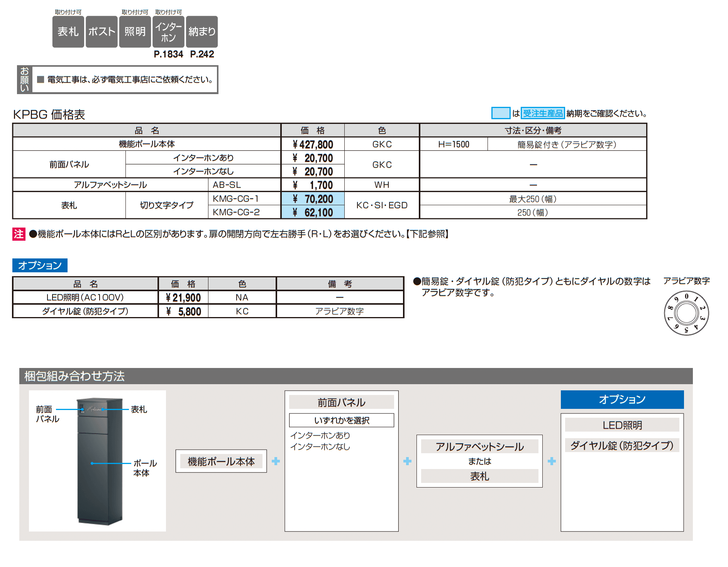Click option price ¥21,900
The width and height of the screenshot is (728, 567).
183,297
